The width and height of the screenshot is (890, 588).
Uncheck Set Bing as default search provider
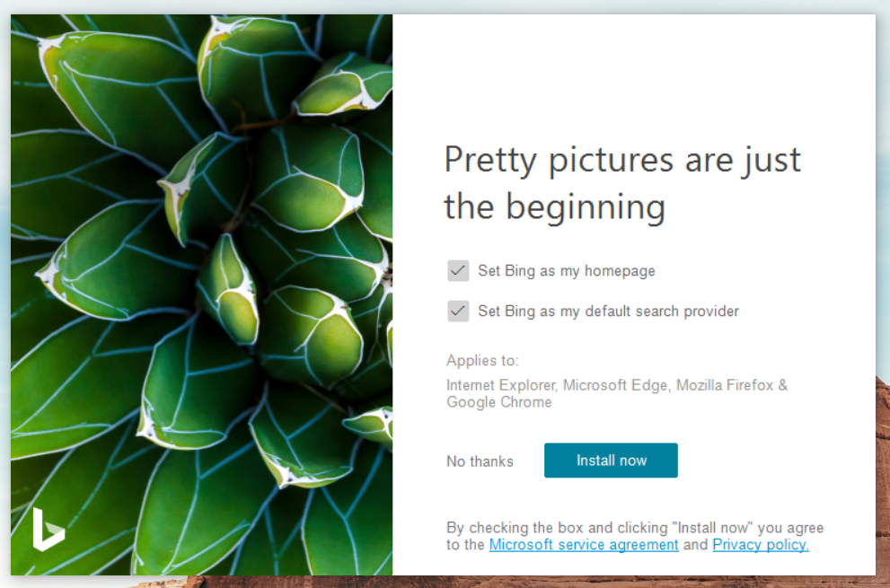(x=458, y=311)
